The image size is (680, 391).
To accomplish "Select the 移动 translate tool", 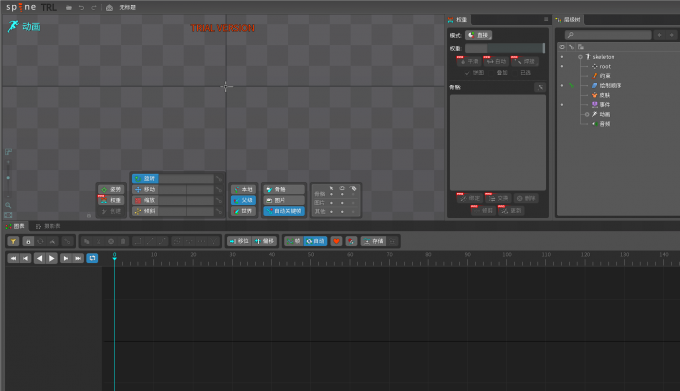I will pyautogui.click(x=145, y=189).
